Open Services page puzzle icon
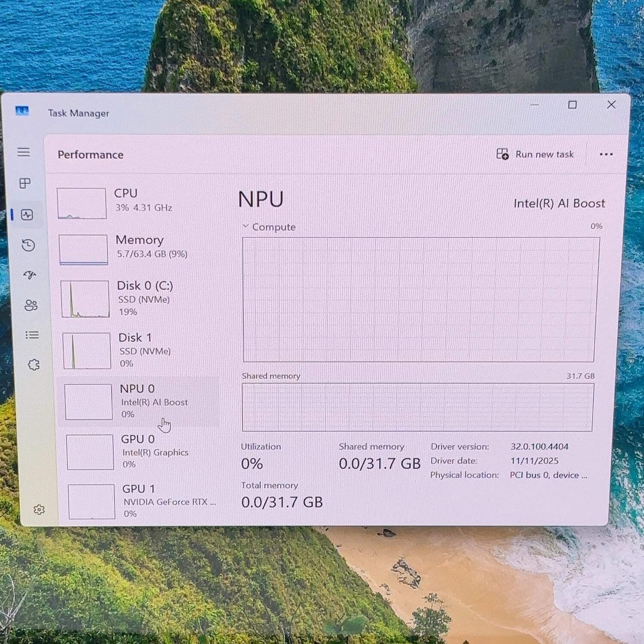644x644 pixels. pyautogui.click(x=33, y=365)
